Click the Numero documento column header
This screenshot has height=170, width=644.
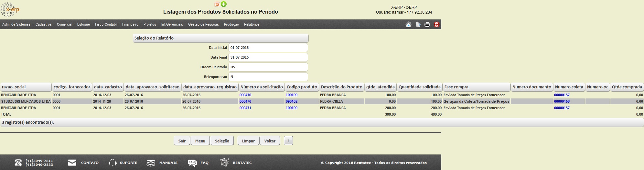click(x=532, y=87)
